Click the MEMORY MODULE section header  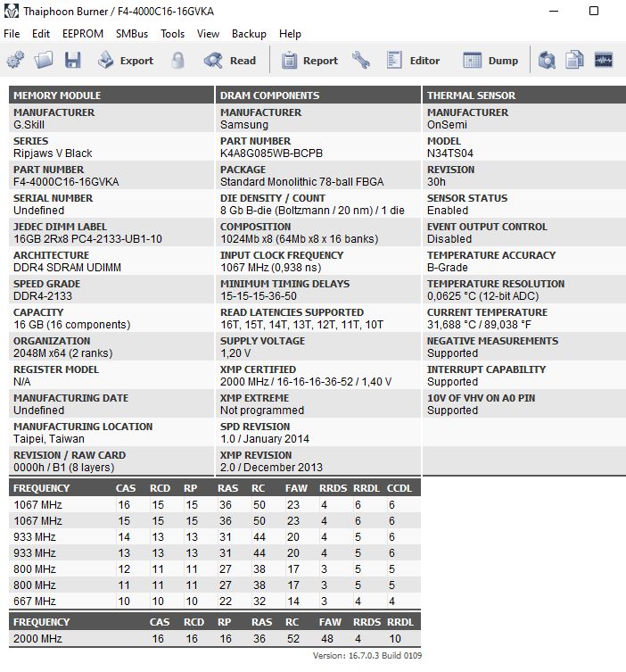point(111,95)
